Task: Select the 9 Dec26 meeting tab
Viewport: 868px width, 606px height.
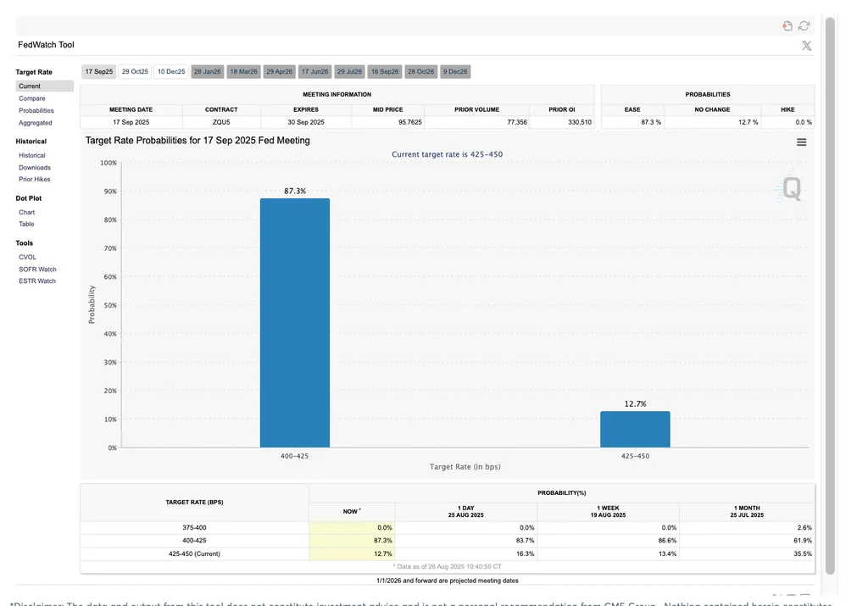Action: pos(455,71)
